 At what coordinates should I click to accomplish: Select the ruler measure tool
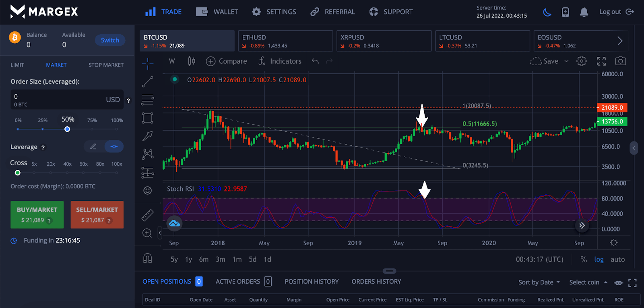click(147, 215)
